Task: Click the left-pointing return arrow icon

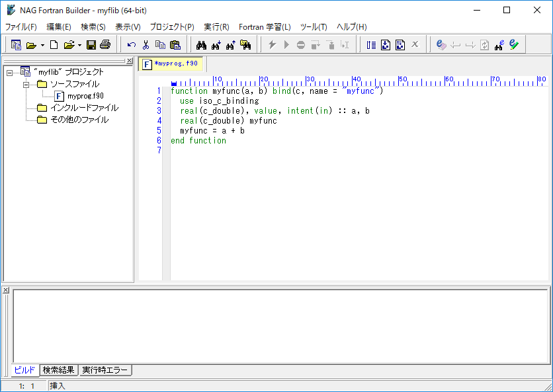Action: (x=456, y=45)
